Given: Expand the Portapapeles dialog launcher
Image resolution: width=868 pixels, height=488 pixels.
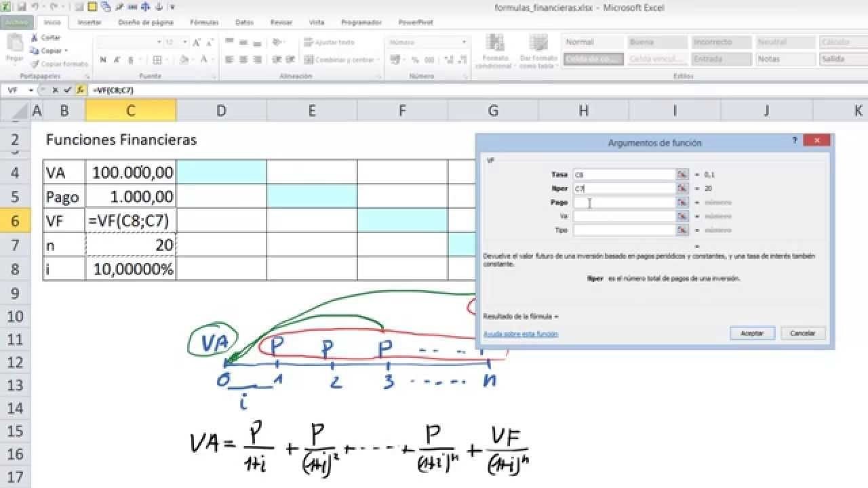Looking at the screenshot, I should pyautogui.click(x=87, y=77).
